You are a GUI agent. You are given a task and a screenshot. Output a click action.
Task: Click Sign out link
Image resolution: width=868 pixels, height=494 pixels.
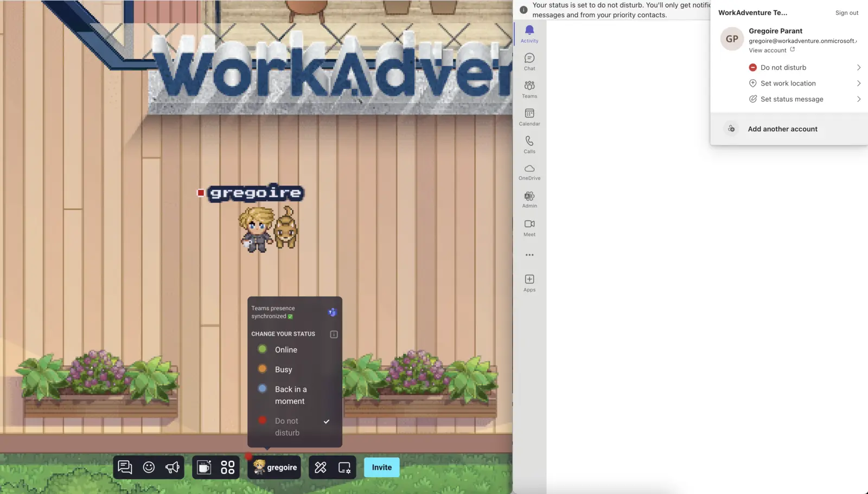click(x=847, y=13)
